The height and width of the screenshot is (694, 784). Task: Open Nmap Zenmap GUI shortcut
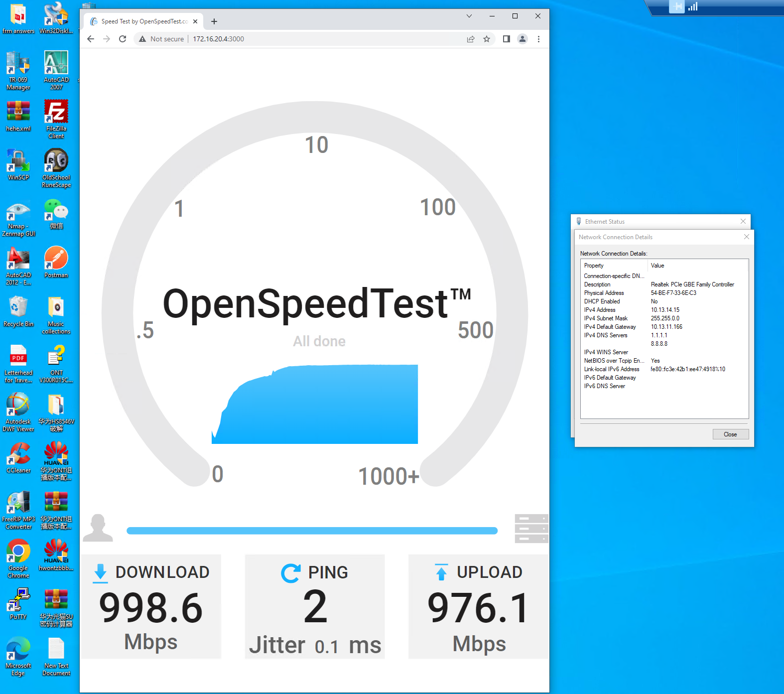click(x=18, y=217)
